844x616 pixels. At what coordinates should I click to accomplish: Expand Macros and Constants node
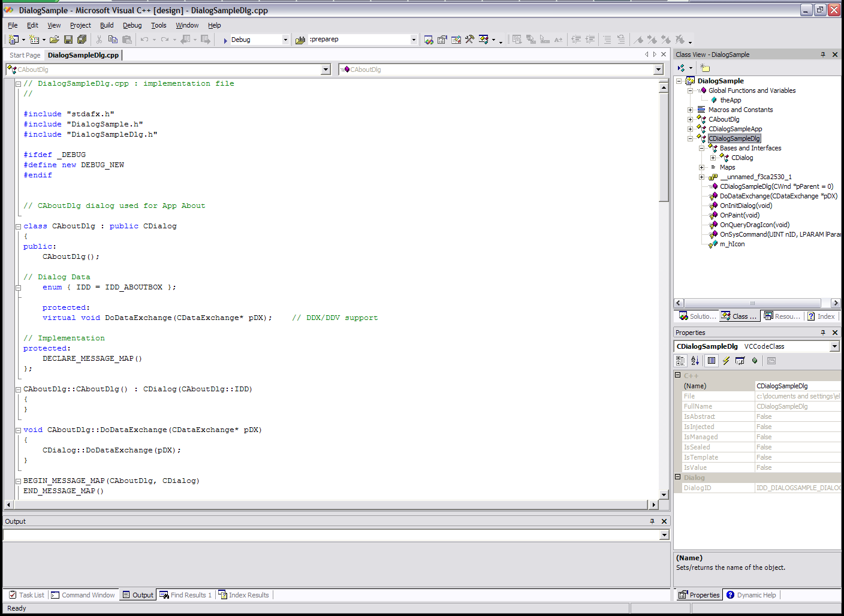(x=690, y=110)
